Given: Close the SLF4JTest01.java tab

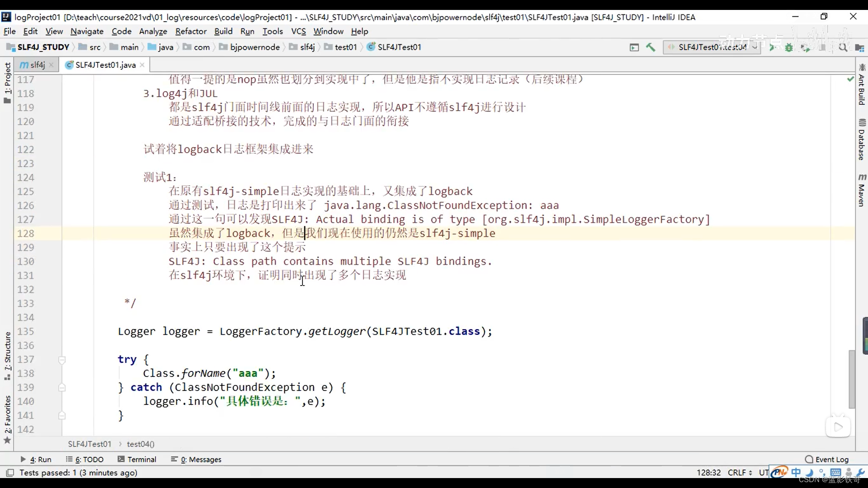Looking at the screenshot, I should pos(142,65).
